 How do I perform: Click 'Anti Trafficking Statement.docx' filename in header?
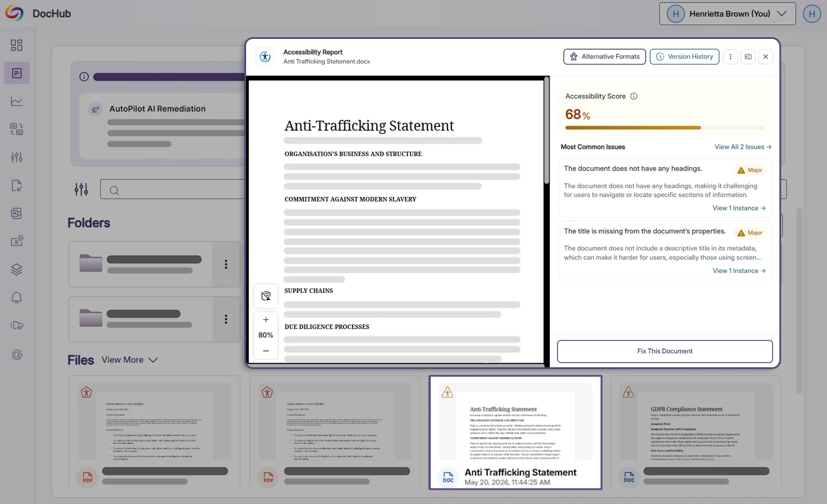pyautogui.click(x=327, y=62)
